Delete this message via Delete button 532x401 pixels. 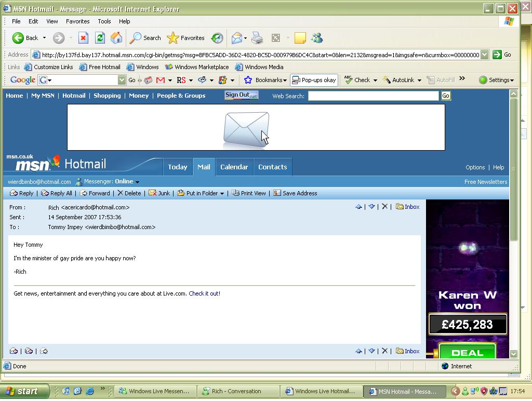pyautogui.click(x=129, y=193)
